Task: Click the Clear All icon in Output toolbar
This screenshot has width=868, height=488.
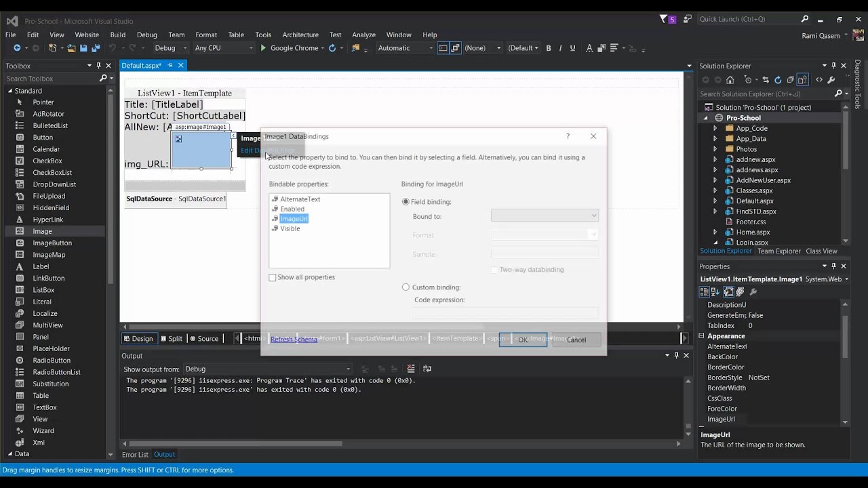Action: click(411, 369)
